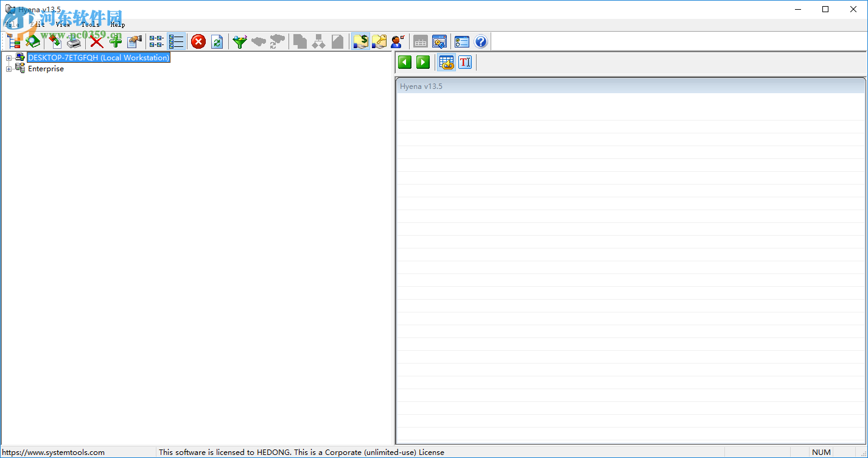Open the Tools menu

pyautogui.click(x=89, y=24)
